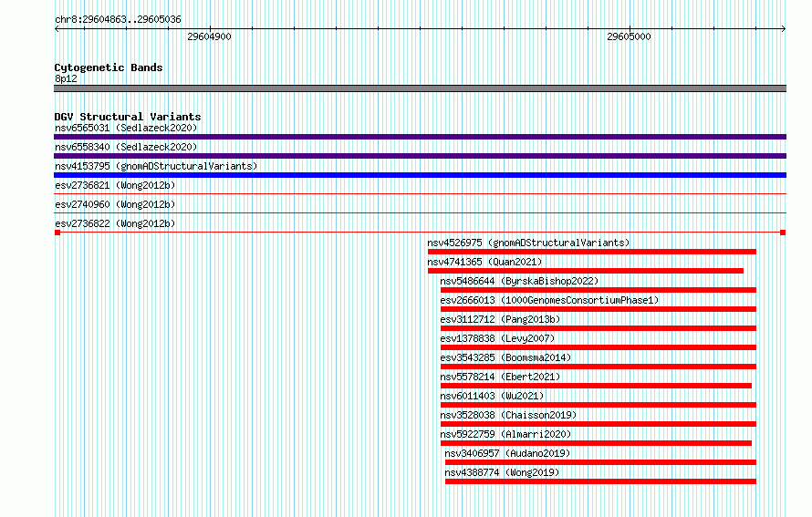Click the 8p12 band label
This screenshot has height=517, width=812.
pyautogui.click(x=66, y=78)
